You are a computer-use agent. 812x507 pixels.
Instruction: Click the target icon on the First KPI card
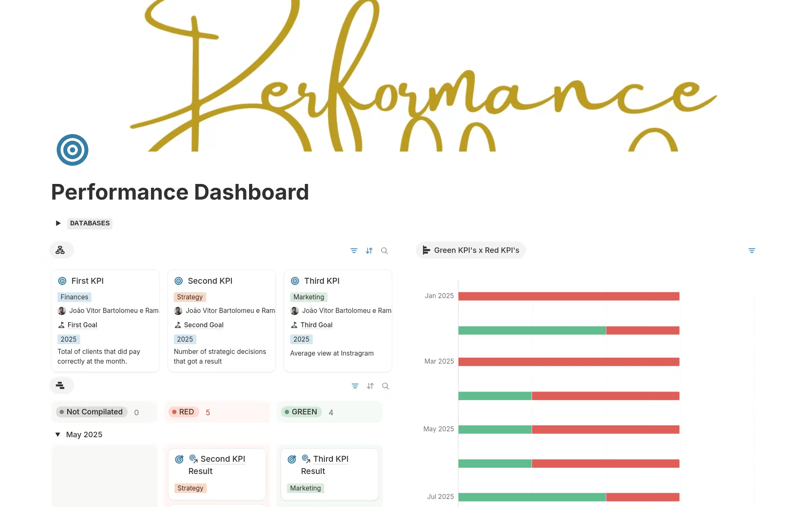tap(63, 280)
